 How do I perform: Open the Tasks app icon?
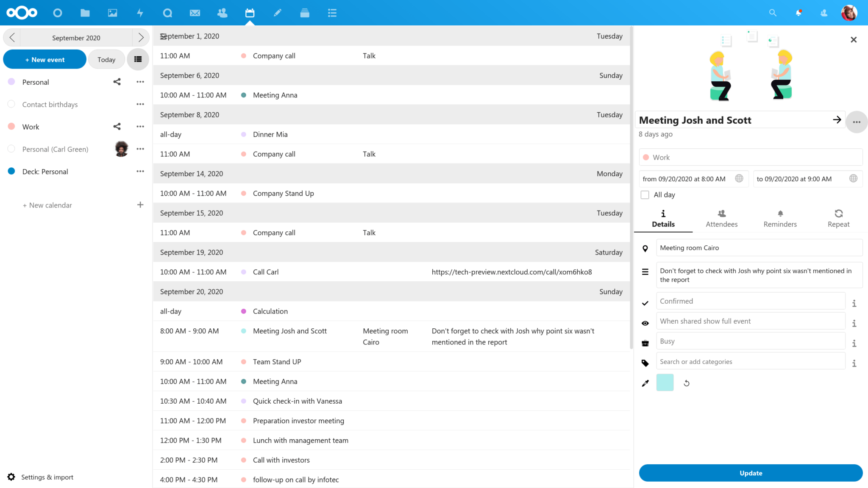332,13
